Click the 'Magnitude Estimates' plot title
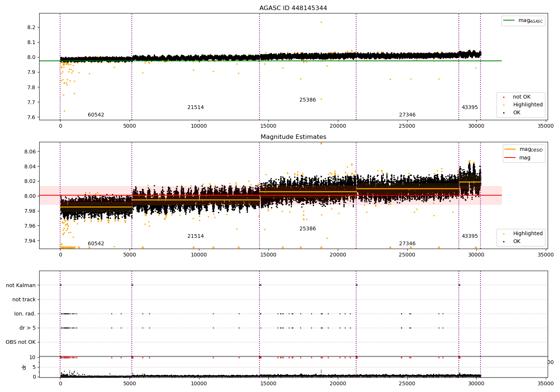This screenshot has width=560, height=392. coord(293,137)
